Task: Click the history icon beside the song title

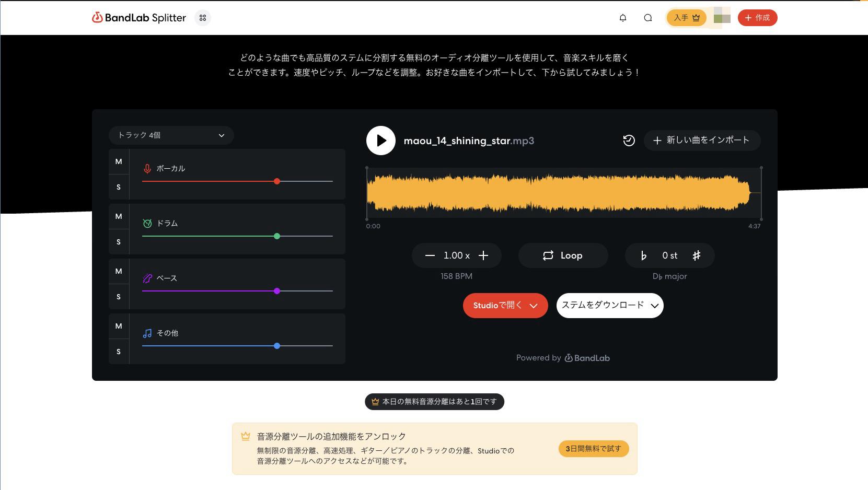Action: point(629,141)
